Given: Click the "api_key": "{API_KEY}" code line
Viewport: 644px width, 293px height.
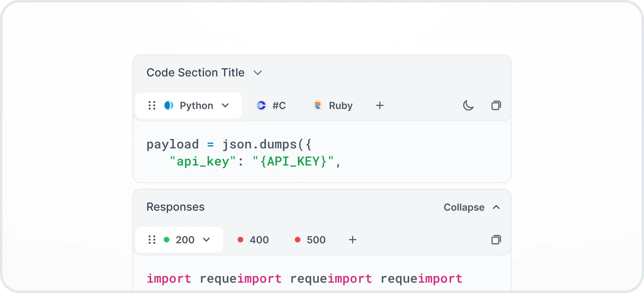Looking at the screenshot, I should click(x=255, y=161).
